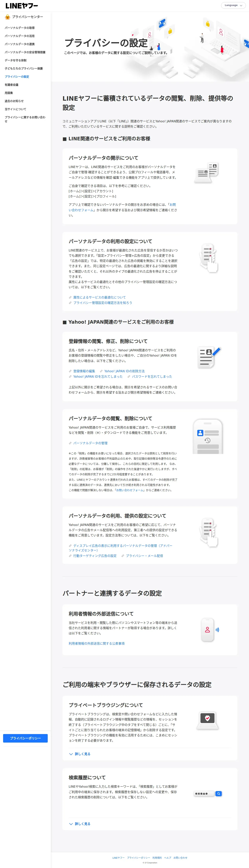This screenshot has height=868, width=249.
Task: Open パーソナルデータの連携 in sidebar
Action: point(20,44)
